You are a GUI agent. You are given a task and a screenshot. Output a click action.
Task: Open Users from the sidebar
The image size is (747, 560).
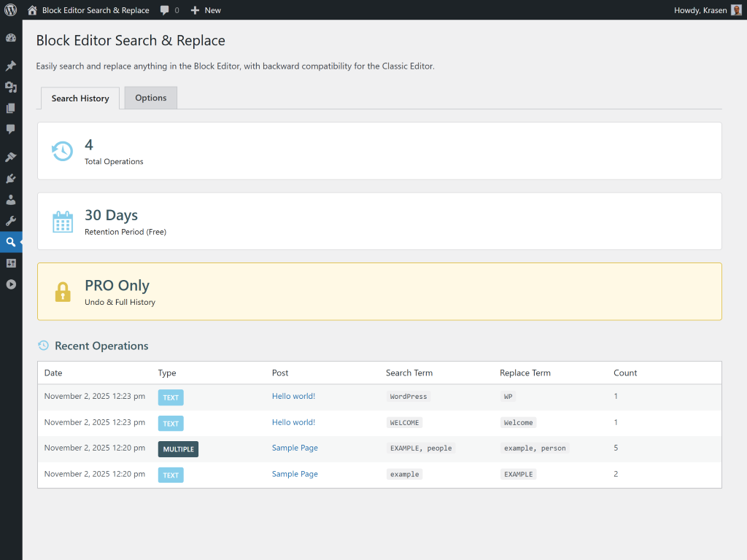click(11, 199)
